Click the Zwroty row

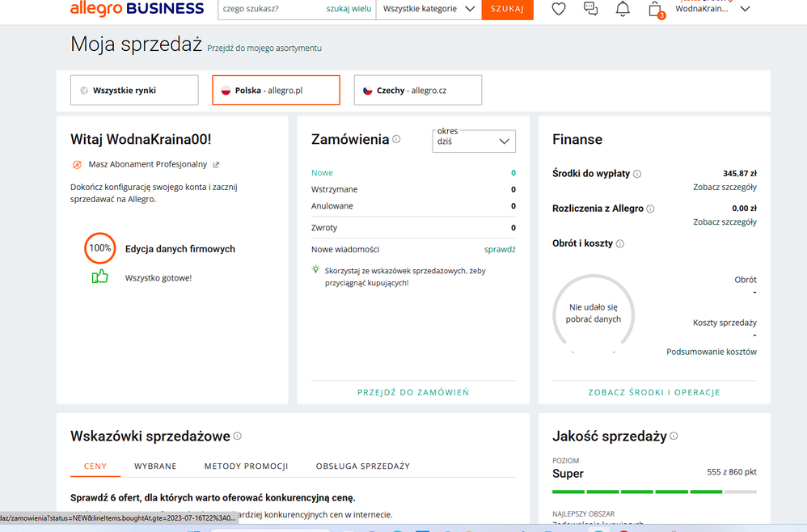pos(413,227)
